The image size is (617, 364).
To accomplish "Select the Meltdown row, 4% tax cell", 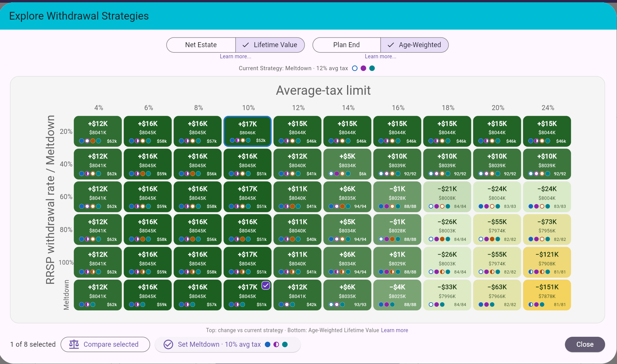I will tap(98, 295).
